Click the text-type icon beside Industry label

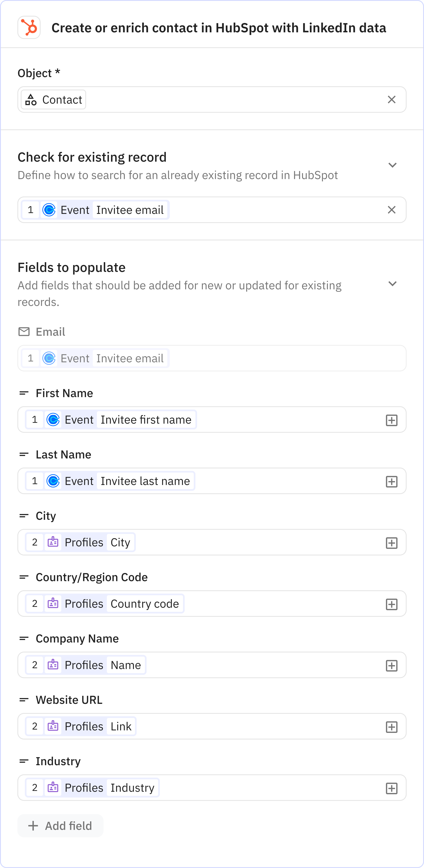click(x=24, y=761)
